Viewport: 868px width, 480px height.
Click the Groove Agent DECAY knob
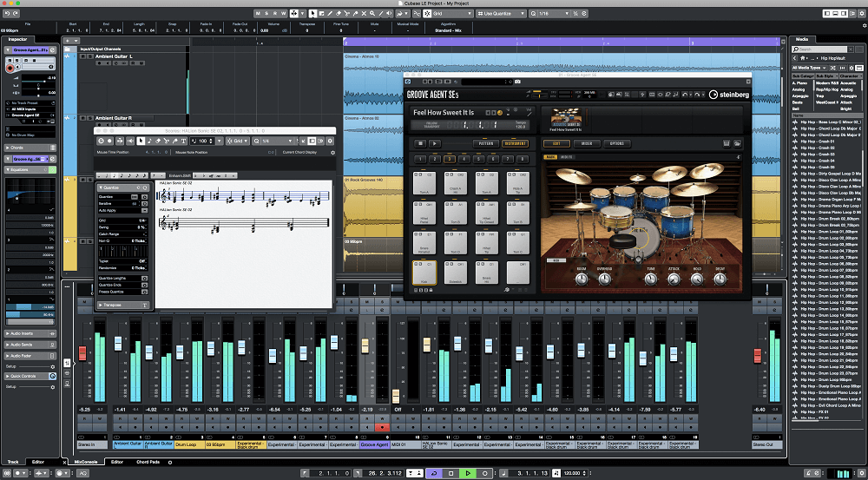(720, 279)
